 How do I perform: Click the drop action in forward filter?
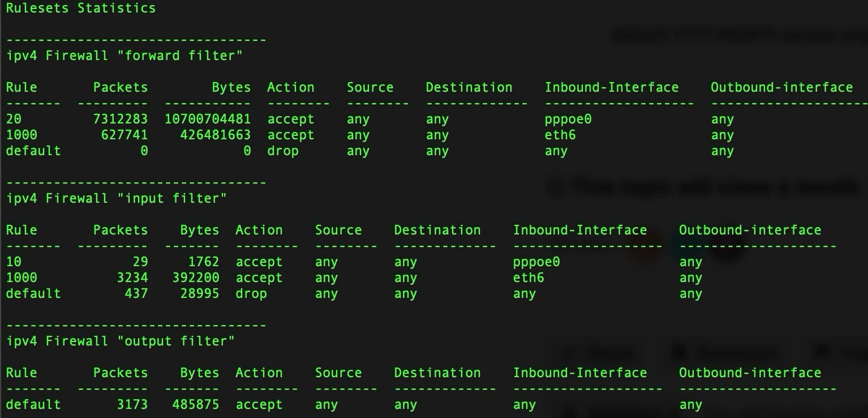tap(283, 152)
